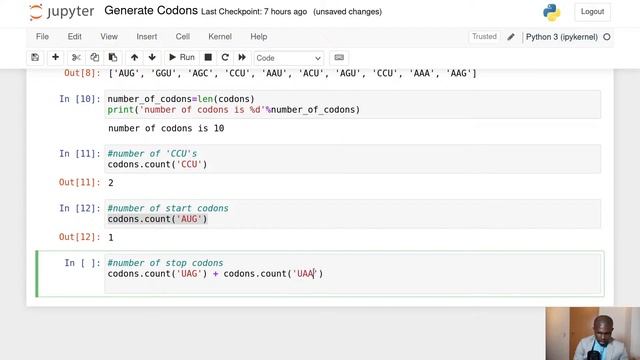Open the Edit menu
Screen dimensions: 640x360
pos(75,37)
